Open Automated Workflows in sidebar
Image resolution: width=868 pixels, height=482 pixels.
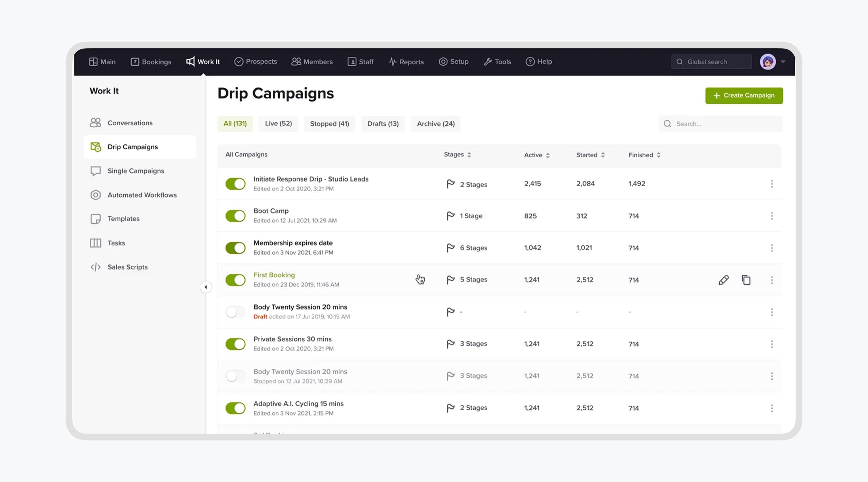[x=140, y=195]
